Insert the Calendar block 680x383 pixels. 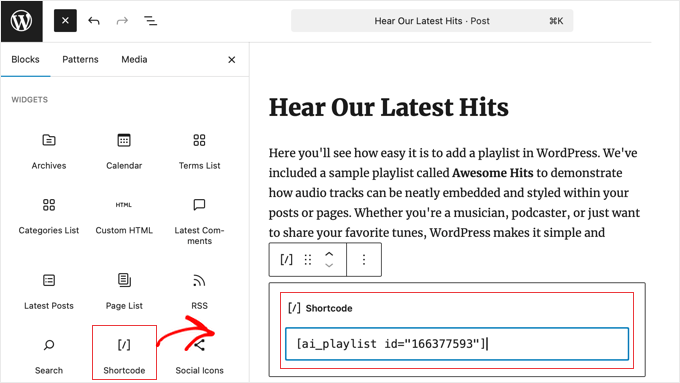[124, 152]
